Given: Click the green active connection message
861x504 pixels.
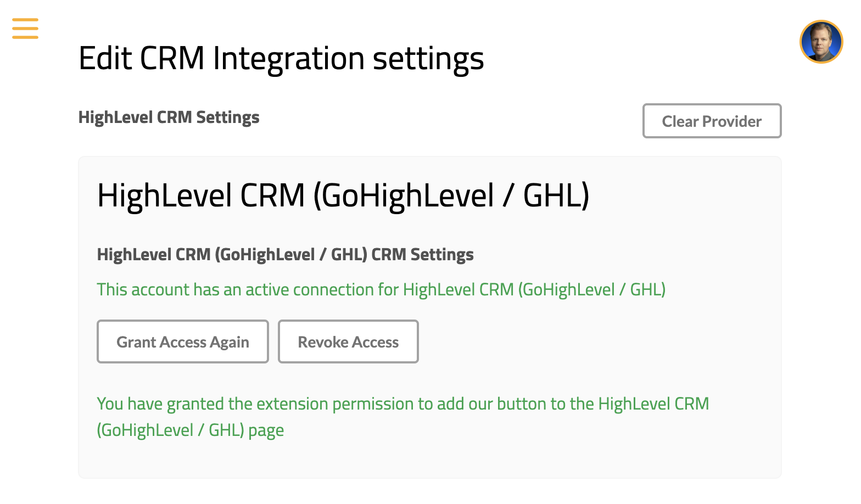Looking at the screenshot, I should (x=381, y=289).
